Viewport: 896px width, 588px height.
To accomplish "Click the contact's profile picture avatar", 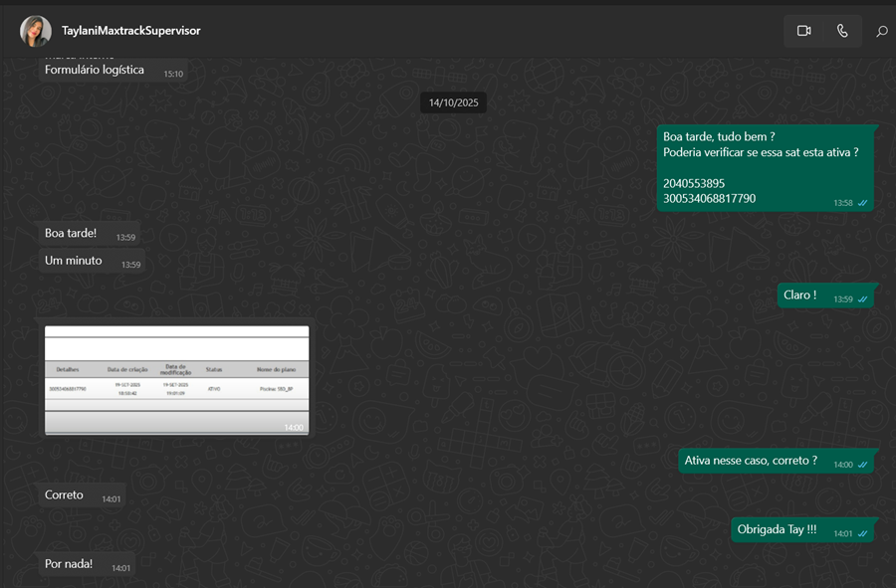I will point(36,31).
